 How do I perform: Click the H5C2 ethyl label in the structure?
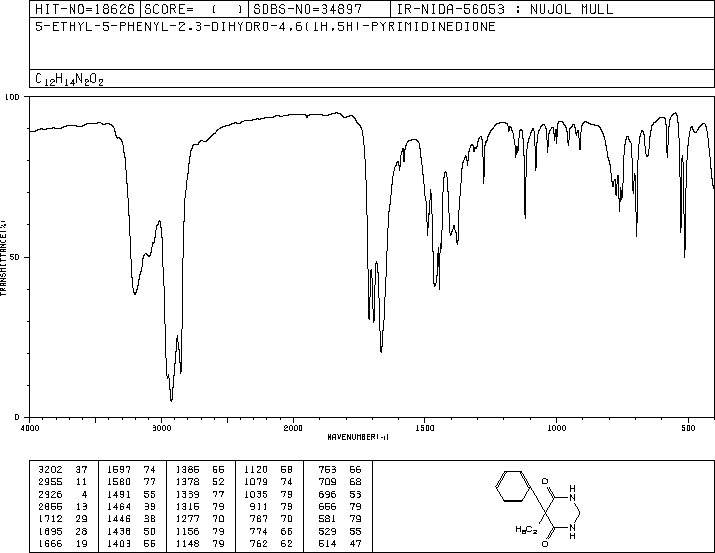[526, 529]
